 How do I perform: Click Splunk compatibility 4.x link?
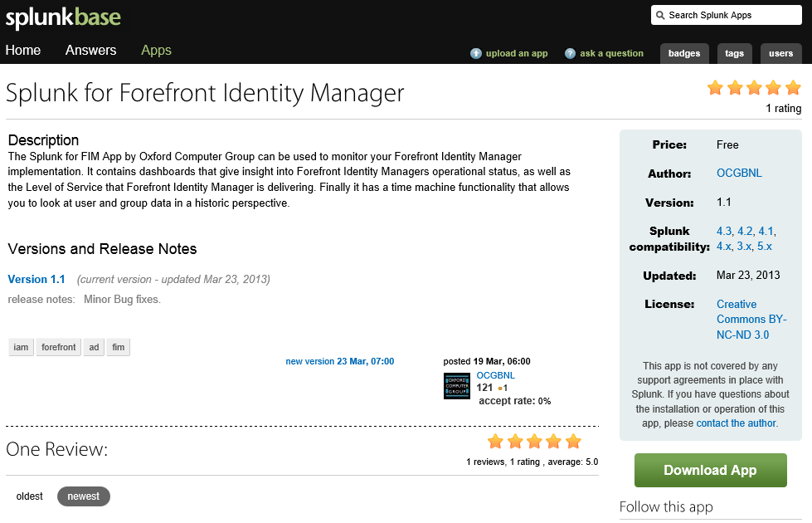click(724, 247)
